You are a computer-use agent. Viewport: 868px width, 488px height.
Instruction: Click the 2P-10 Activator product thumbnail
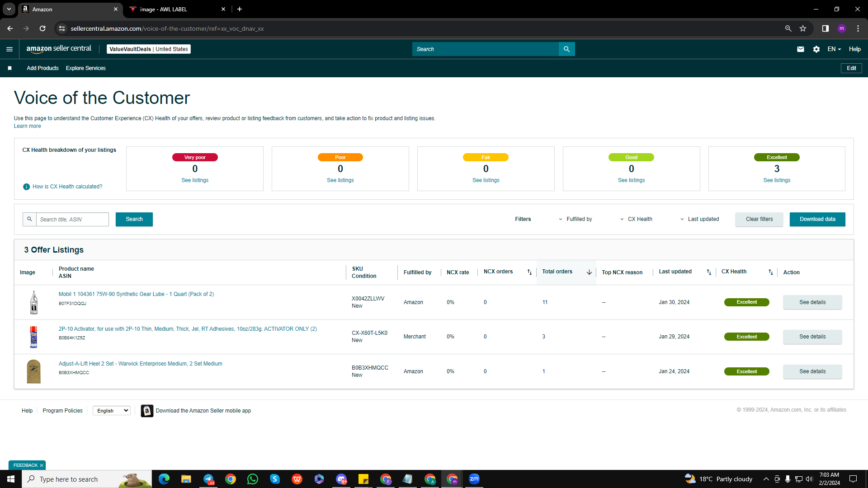(x=33, y=337)
